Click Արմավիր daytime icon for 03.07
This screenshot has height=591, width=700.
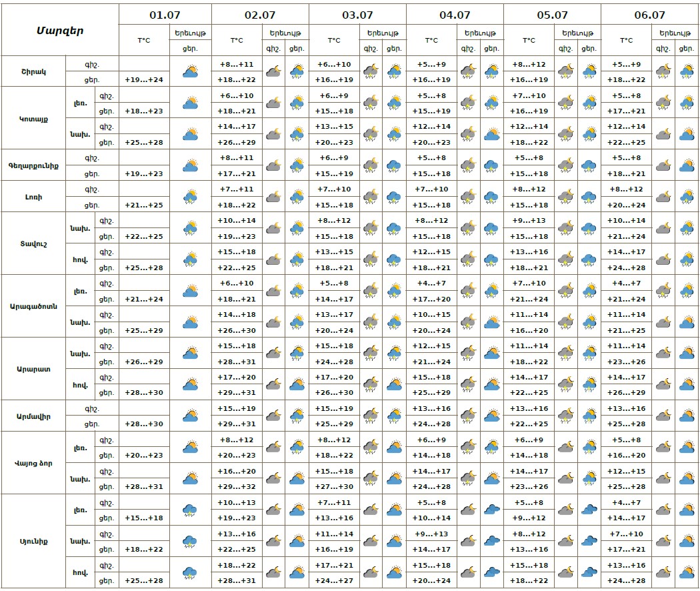394,416
